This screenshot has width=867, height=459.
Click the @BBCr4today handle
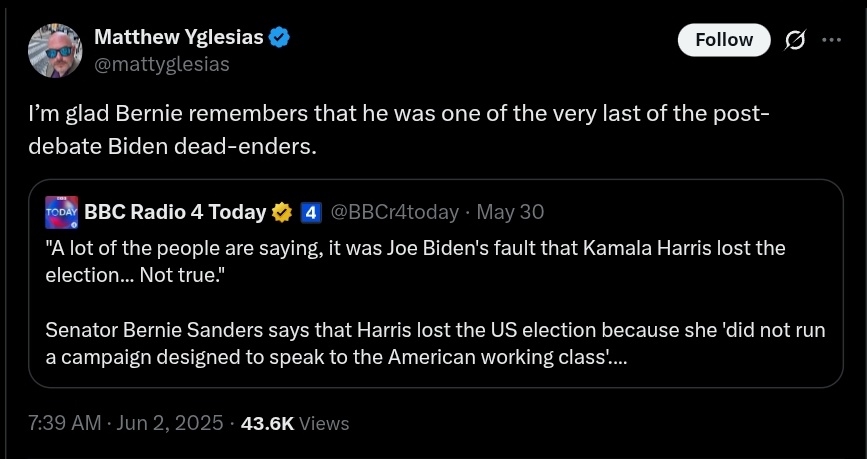click(394, 212)
